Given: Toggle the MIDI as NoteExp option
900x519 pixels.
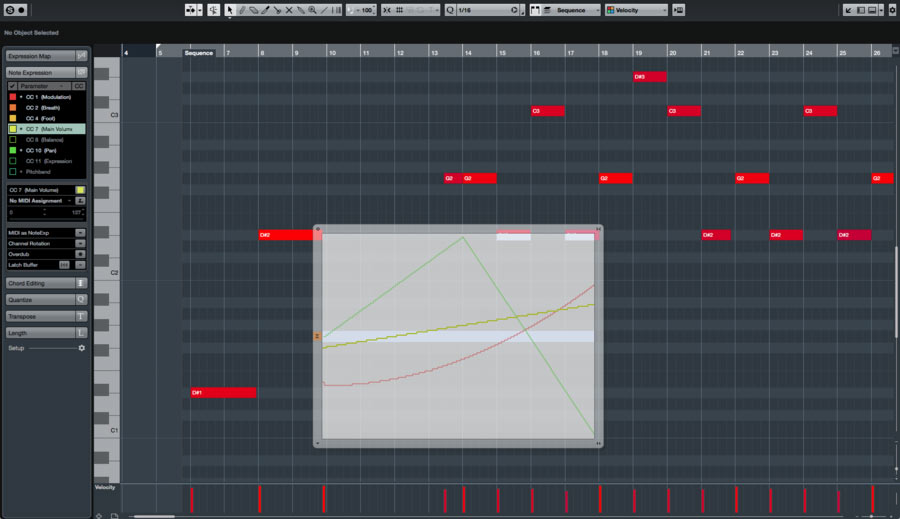Looking at the screenshot, I should coord(80,233).
